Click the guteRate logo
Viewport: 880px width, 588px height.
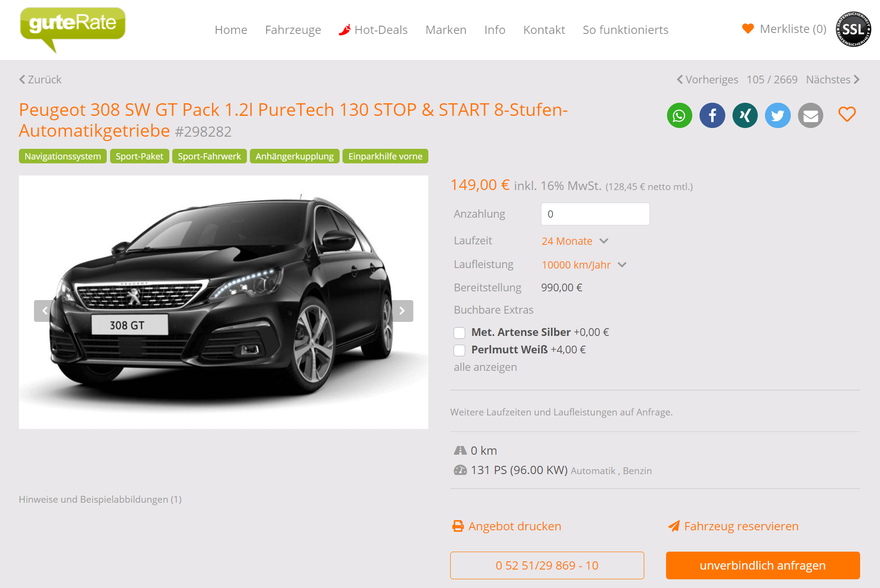click(72, 29)
